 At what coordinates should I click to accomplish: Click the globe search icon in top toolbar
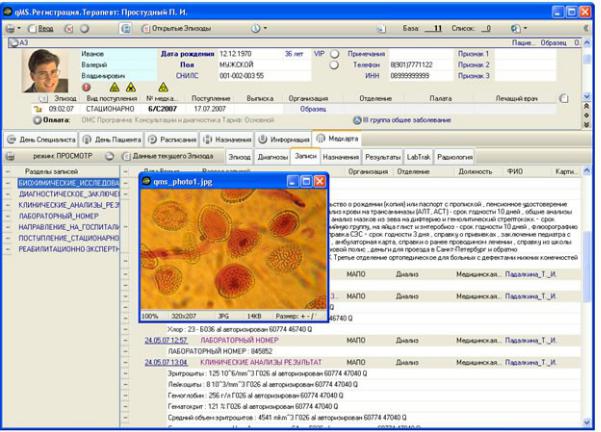tap(516, 29)
